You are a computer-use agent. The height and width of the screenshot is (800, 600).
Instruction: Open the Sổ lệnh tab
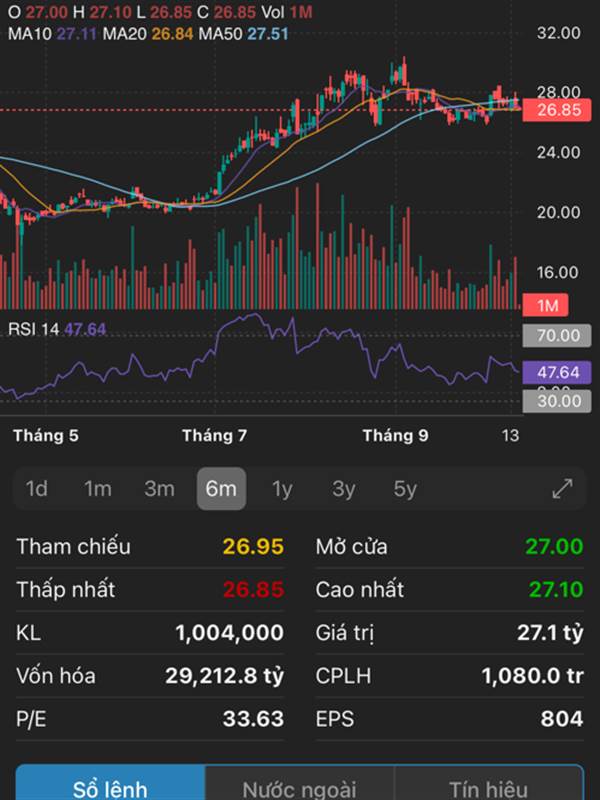pos(110,783)
